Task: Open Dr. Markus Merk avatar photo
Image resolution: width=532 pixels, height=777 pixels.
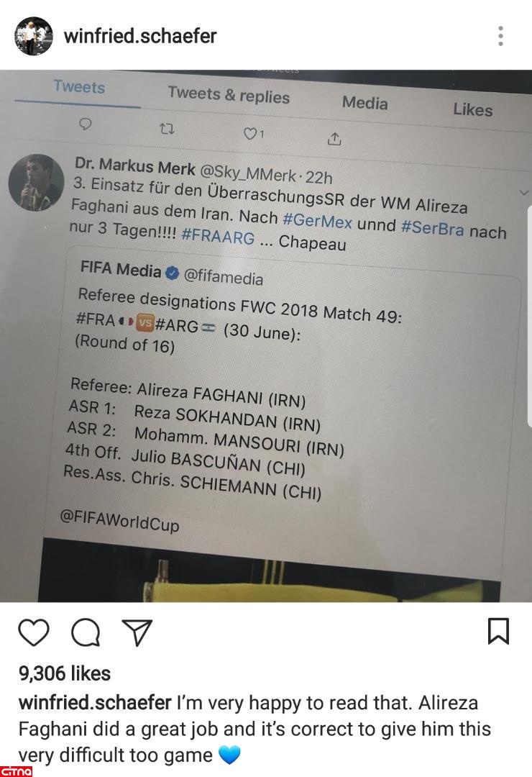Action: 36,182
